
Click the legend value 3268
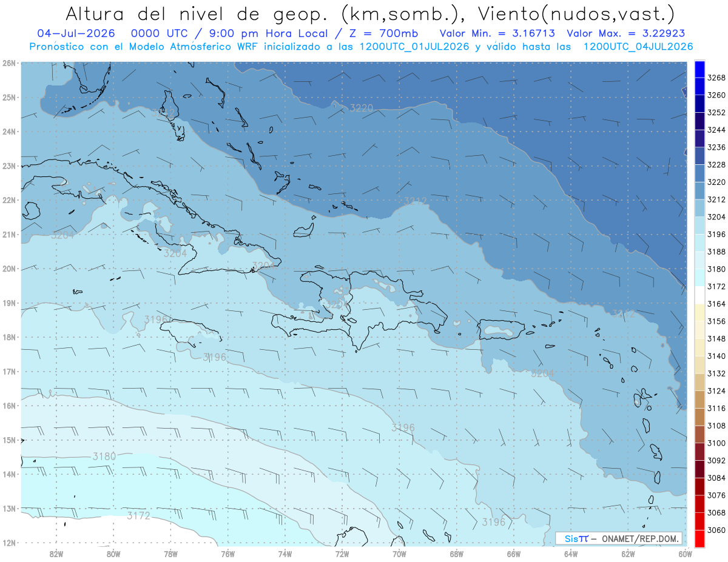click(x=716, y=78)
